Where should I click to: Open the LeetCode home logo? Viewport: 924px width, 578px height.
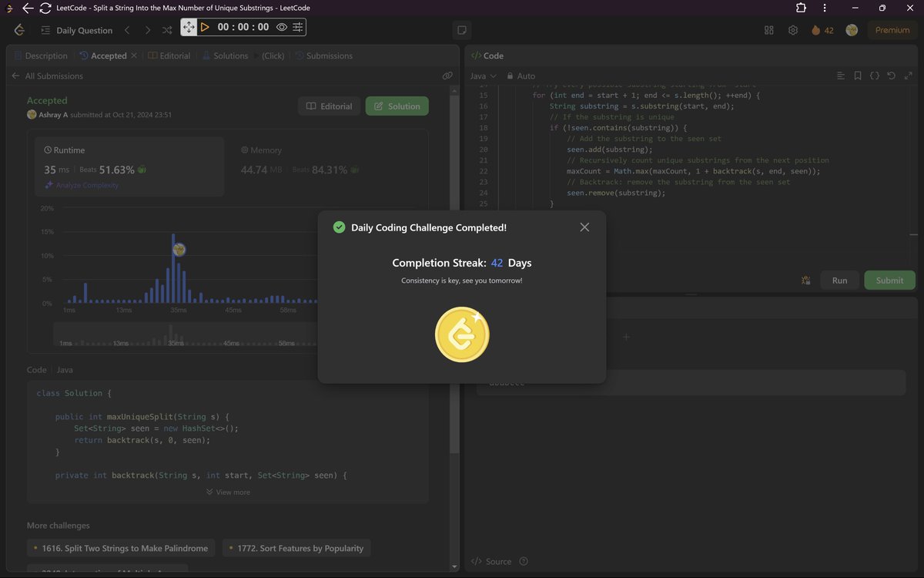[x=19, y=30]
